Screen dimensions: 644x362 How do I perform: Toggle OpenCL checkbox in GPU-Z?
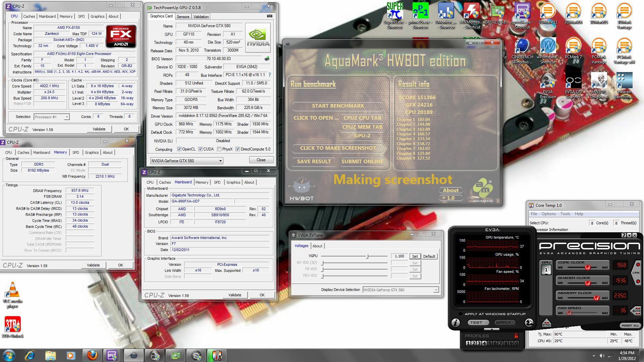click(179, 149)
